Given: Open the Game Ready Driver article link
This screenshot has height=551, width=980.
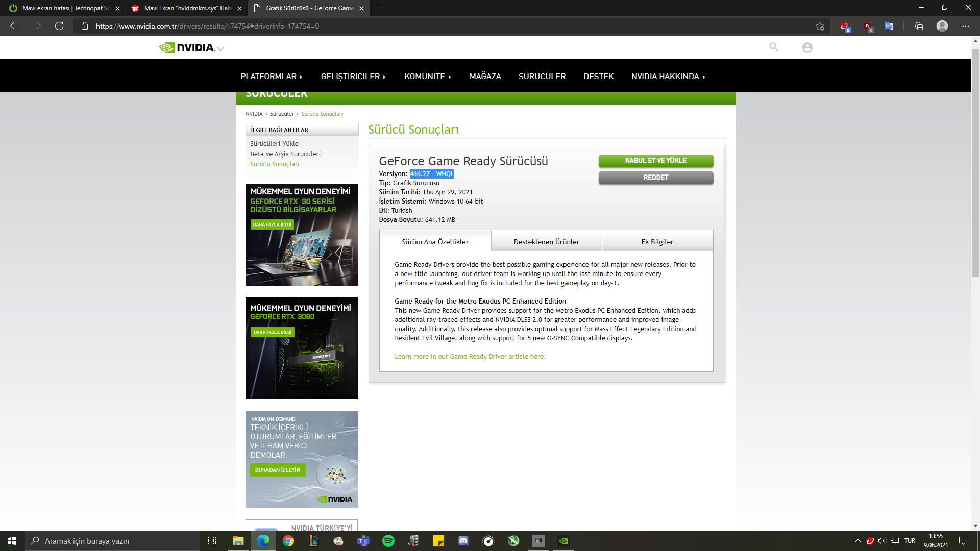Looking at the screenshot, I should pos(470,356).
